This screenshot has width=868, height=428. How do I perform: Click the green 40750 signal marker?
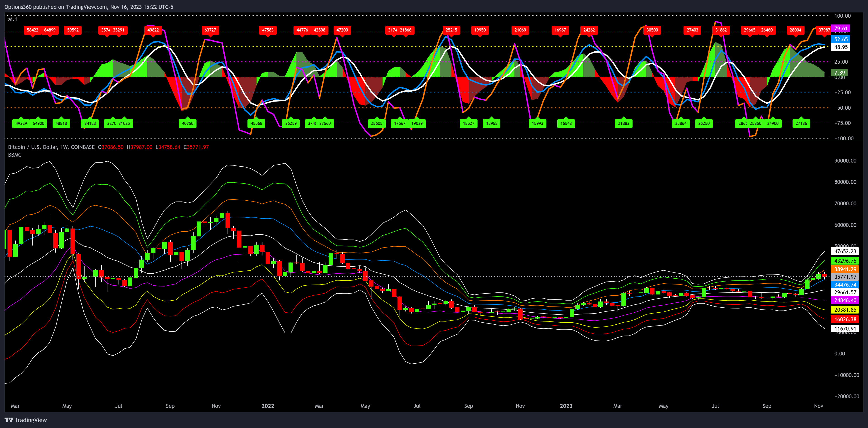pos(188,123)
